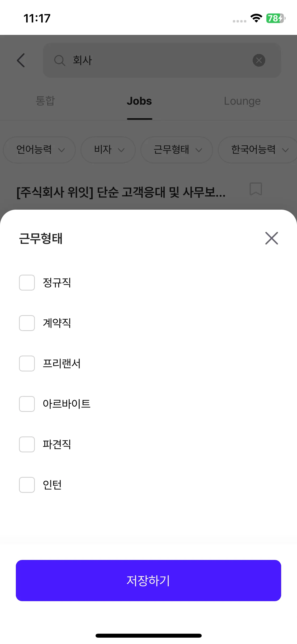This screenshot has width=297, height=644.
Task: Expand the 비자 filter dropdown
Action: (108, 150)
